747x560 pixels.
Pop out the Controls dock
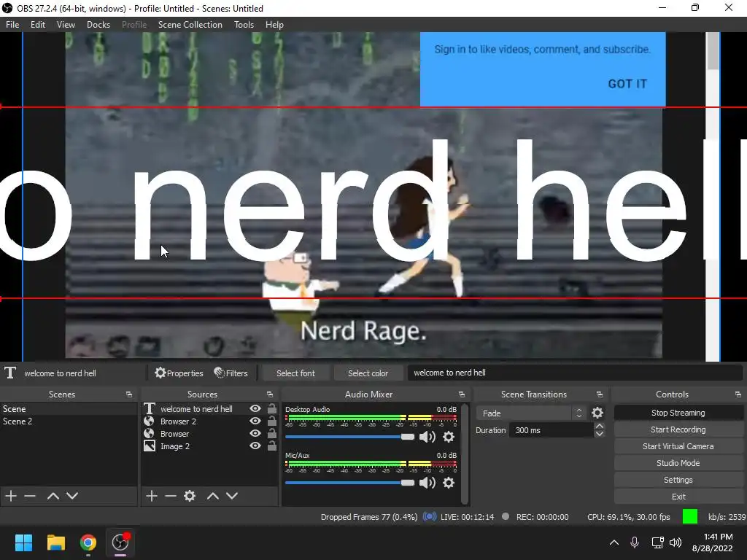738,394
